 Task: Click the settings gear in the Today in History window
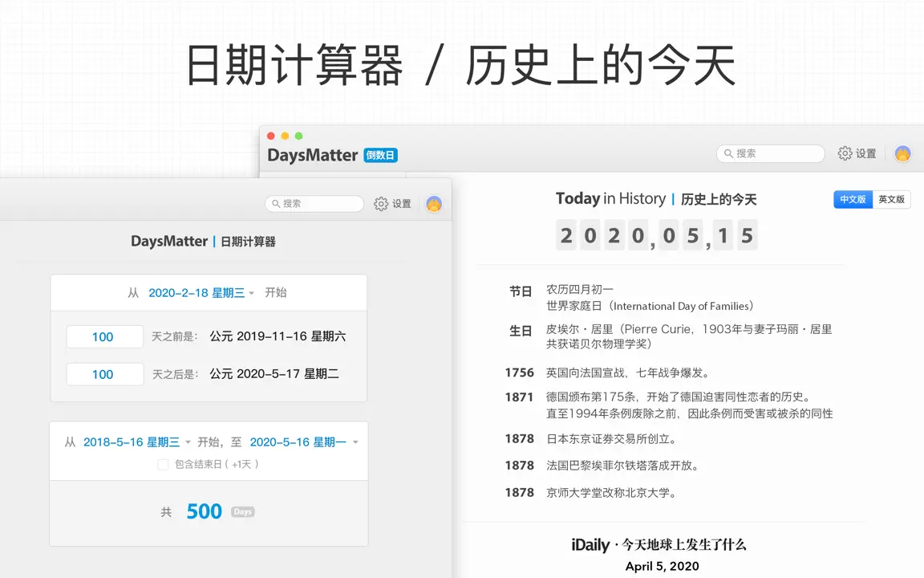(845, 153)
